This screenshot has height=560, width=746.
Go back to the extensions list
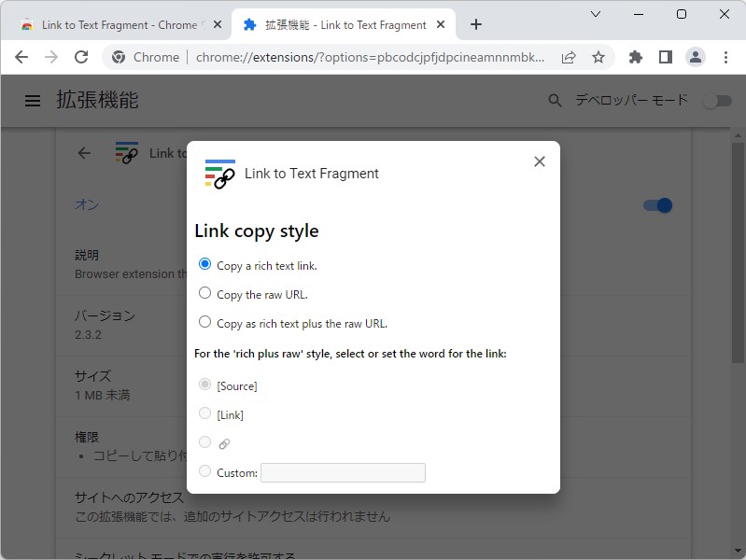tap(84, 153)
